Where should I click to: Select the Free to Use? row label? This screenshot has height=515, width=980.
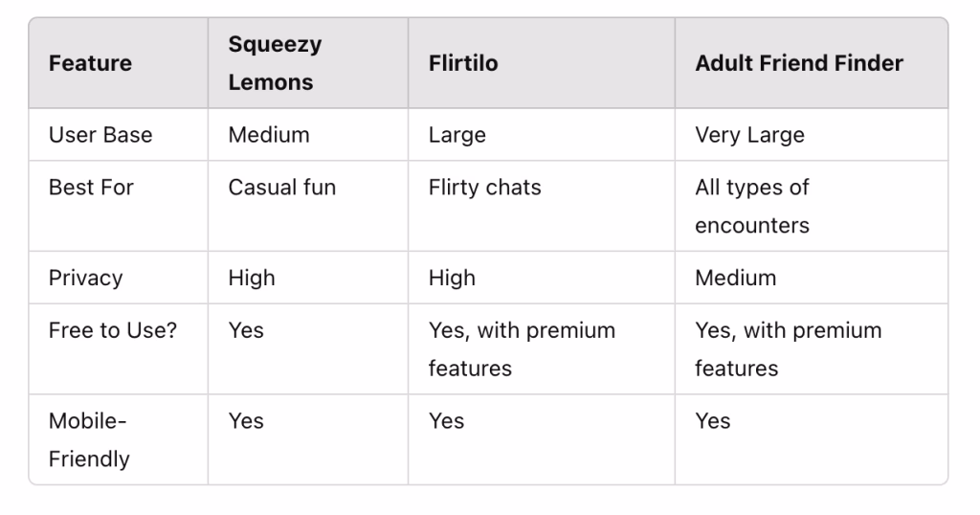(113, 330)
